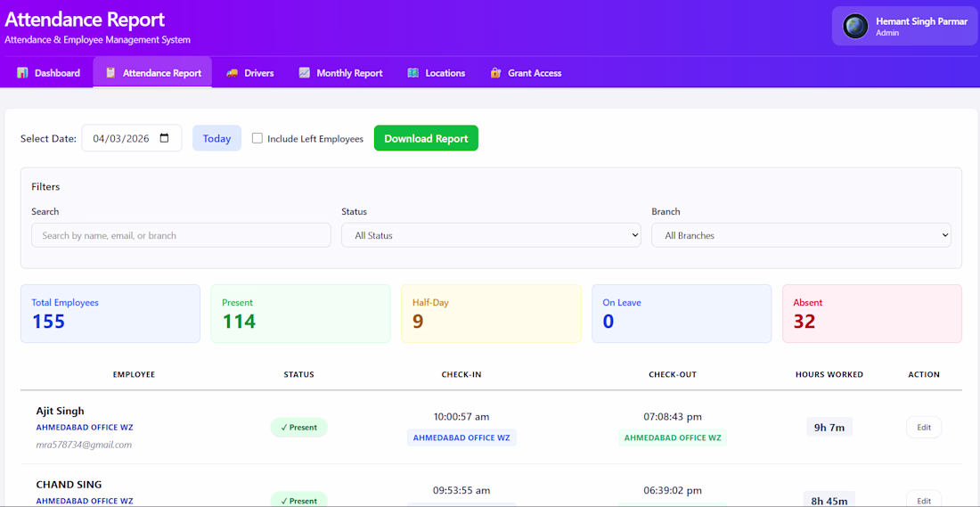980x507 pixels.
Task: Click the Select Date input field
Action: (x=132, y=138)
